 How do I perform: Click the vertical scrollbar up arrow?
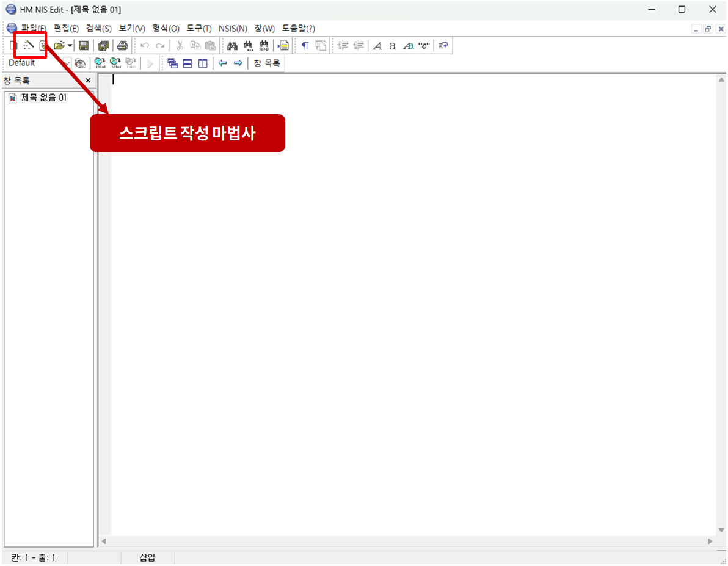click(721, 80)
